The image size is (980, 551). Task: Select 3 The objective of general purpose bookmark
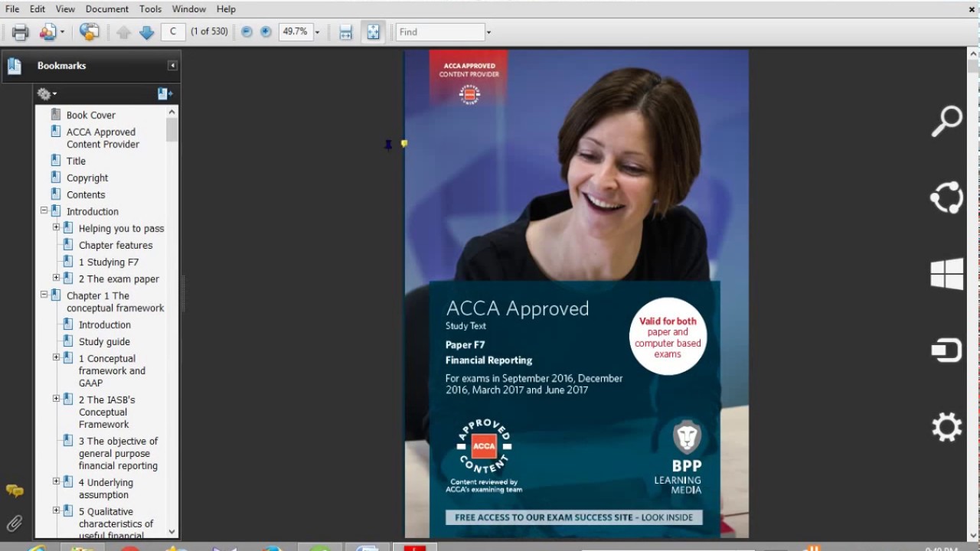coord(118,453)
